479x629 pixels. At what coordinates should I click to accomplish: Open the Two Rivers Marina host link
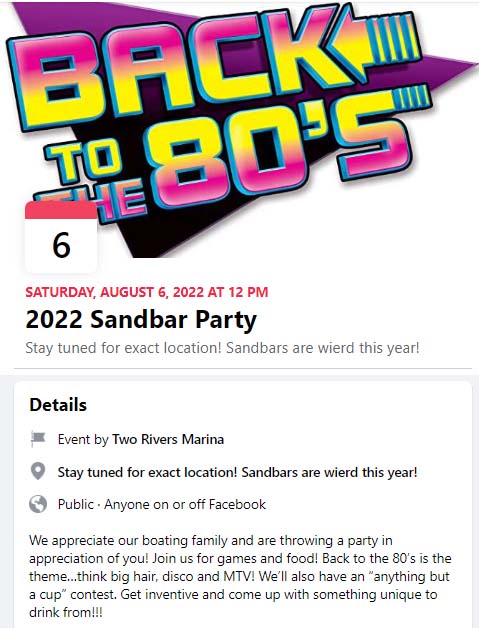coord(168,439)
